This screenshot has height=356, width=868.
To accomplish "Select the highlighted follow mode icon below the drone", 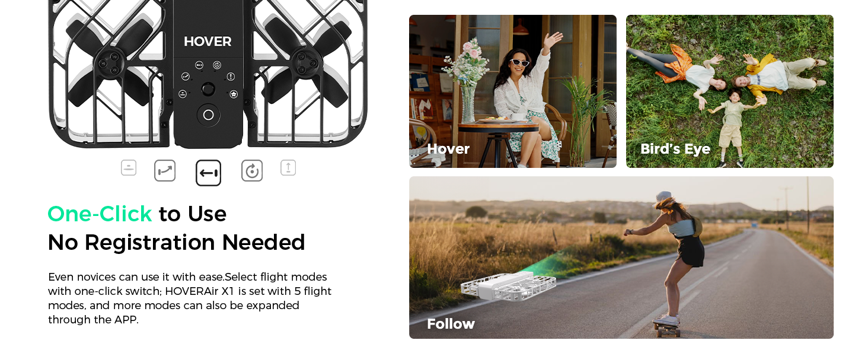I will tap(208, 173).
